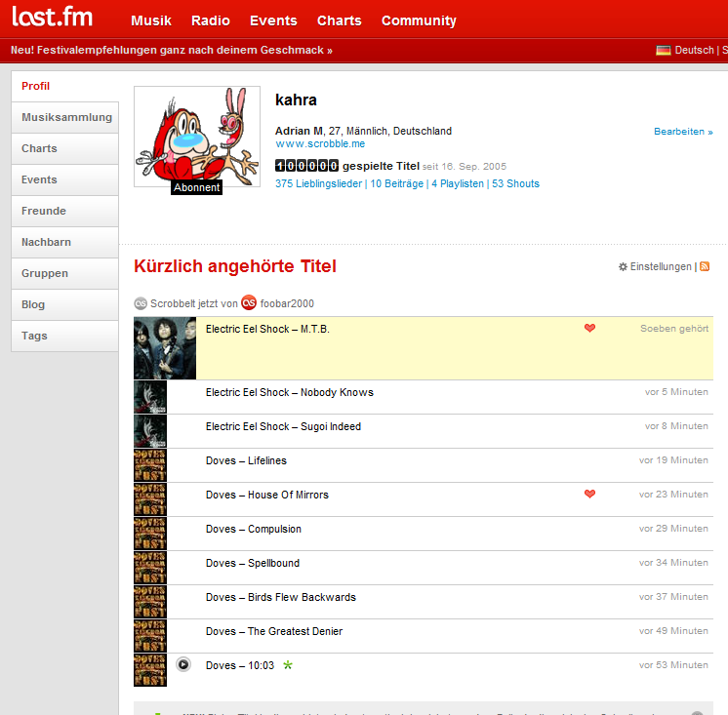Open Nachbarn in the sidebar

[65, 242]
